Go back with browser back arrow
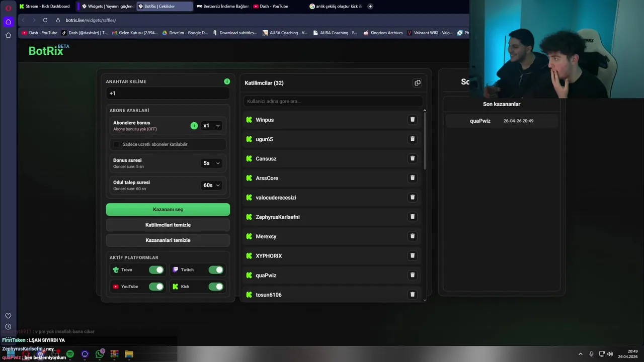The width and height of the screenshot is (644, 362). pos(23,20)
